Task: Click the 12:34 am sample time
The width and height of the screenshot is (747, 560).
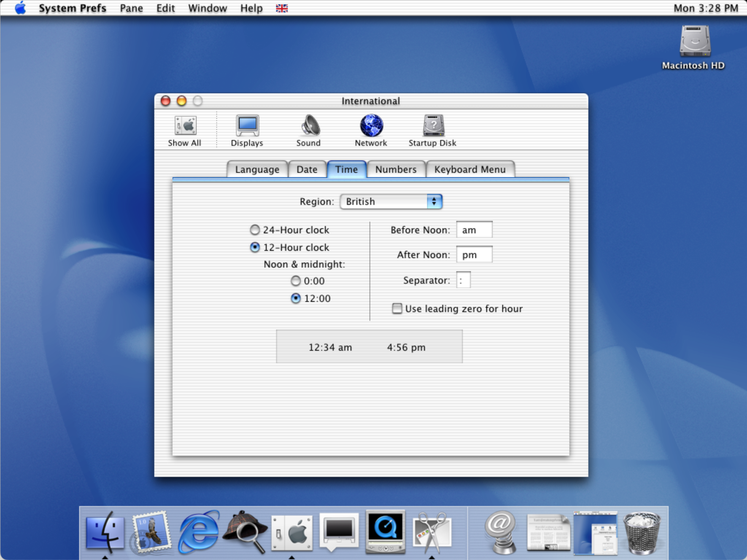Action: pyautogui.click(x=330, y=347)
